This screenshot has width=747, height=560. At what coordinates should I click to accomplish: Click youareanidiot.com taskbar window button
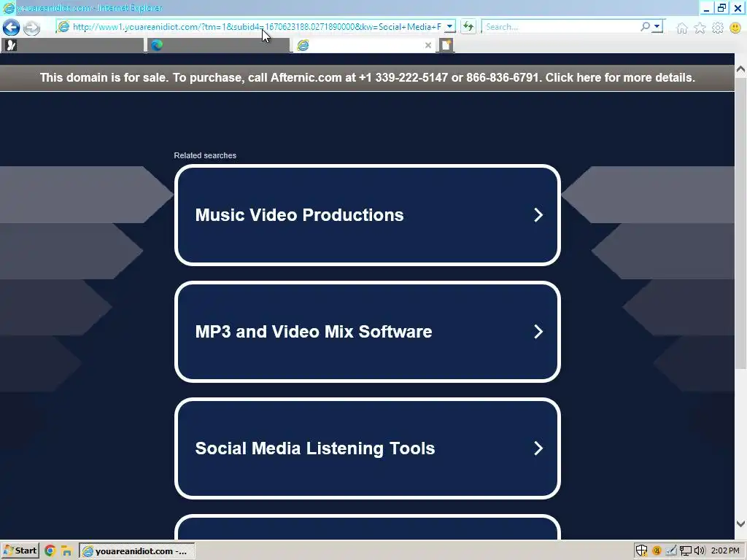pos(136,551)
